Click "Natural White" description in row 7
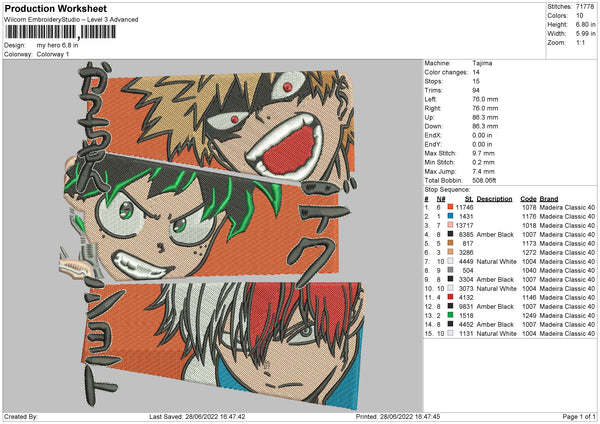Image resolution: width=600 pixels, height=424 pixels. [x=497, y=261]
